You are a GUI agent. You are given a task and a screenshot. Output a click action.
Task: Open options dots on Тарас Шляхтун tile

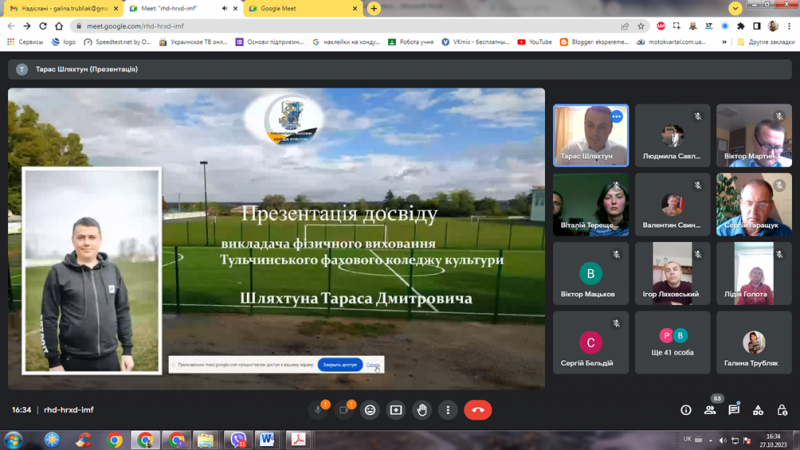click(616, 117)
